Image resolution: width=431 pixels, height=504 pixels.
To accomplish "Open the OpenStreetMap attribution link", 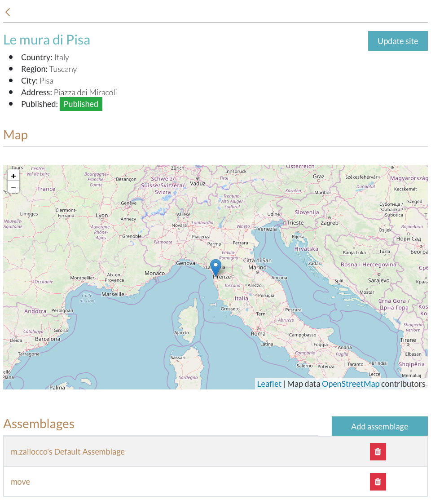I will (x=350, y=384).
